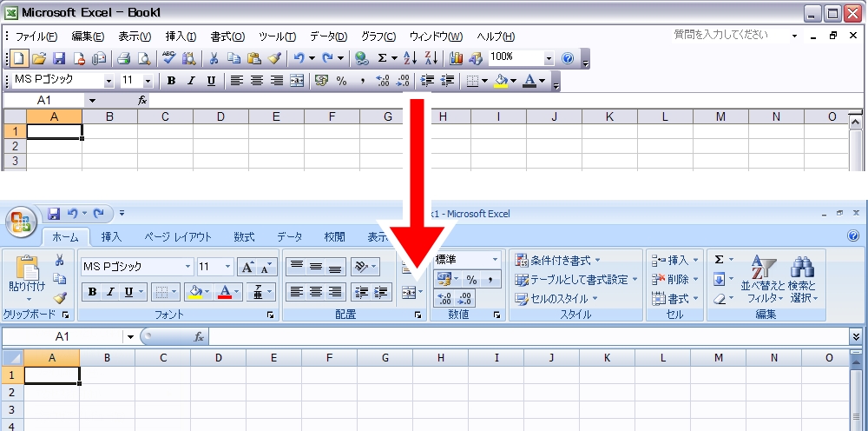Click percent style in Excel 2003 formatting toolbar
Screen dimensions: 868x431
tap(341, 81)
